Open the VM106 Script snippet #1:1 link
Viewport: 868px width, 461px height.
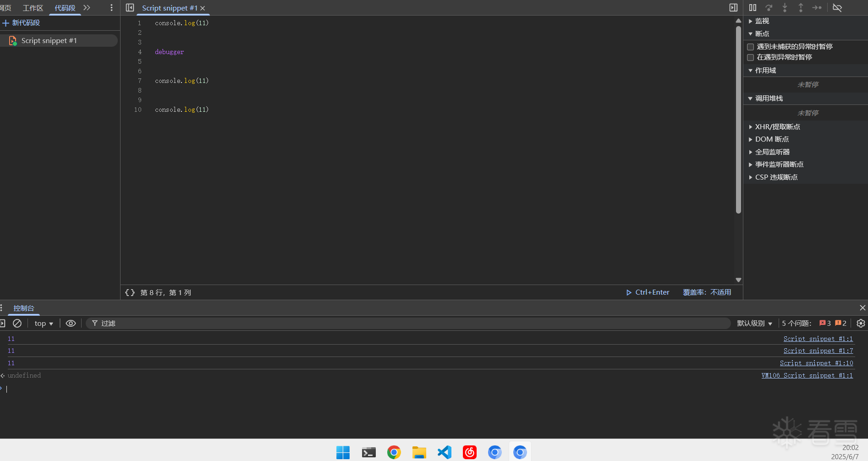point(807,375)
